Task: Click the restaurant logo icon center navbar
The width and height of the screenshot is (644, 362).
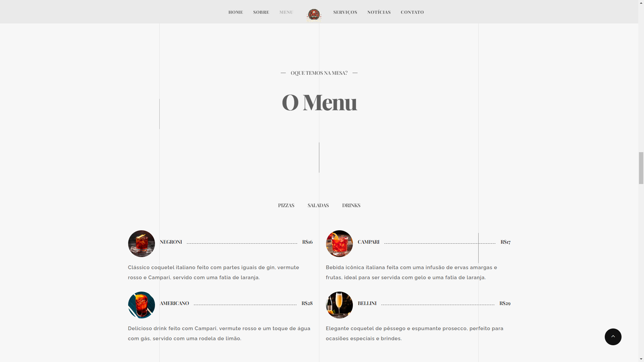Action: (x=314, y=14)
